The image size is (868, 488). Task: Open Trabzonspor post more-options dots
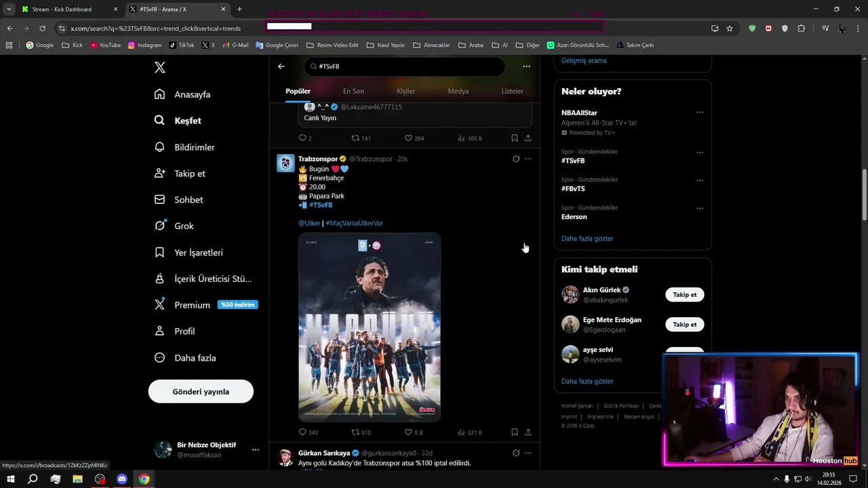click(x=528, y=159)
